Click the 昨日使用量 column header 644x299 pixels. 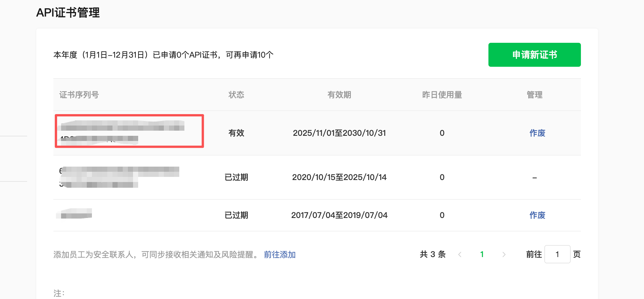tap(442, 95)
